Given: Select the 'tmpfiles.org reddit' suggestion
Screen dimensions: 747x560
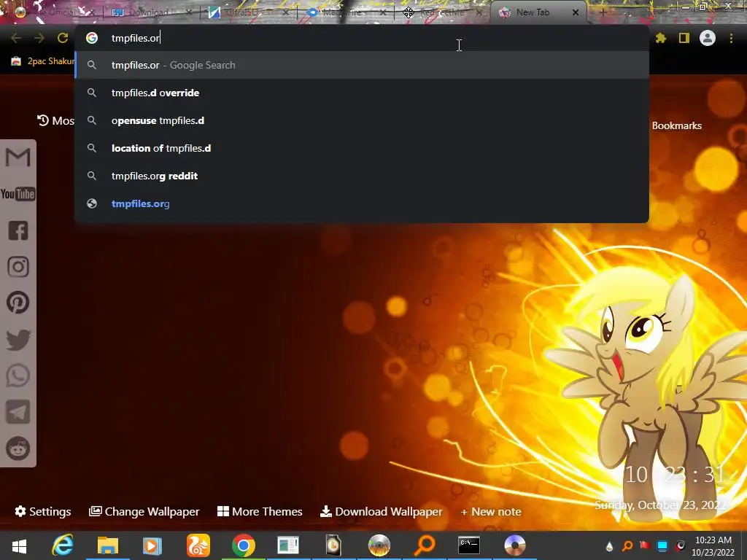Looking at the screenshot, I should 362,176.
